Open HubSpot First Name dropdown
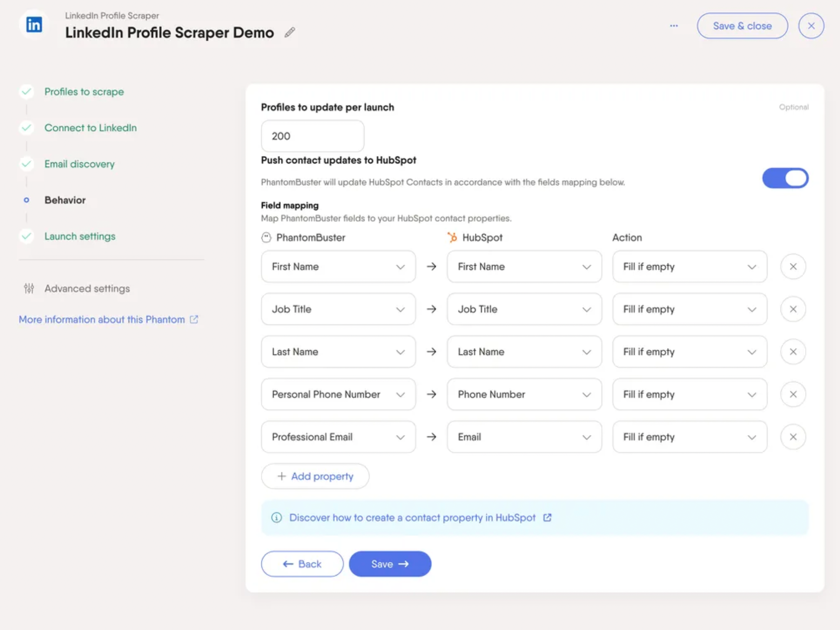The height and width of the screenshot is (630, 840). [524, 267]
